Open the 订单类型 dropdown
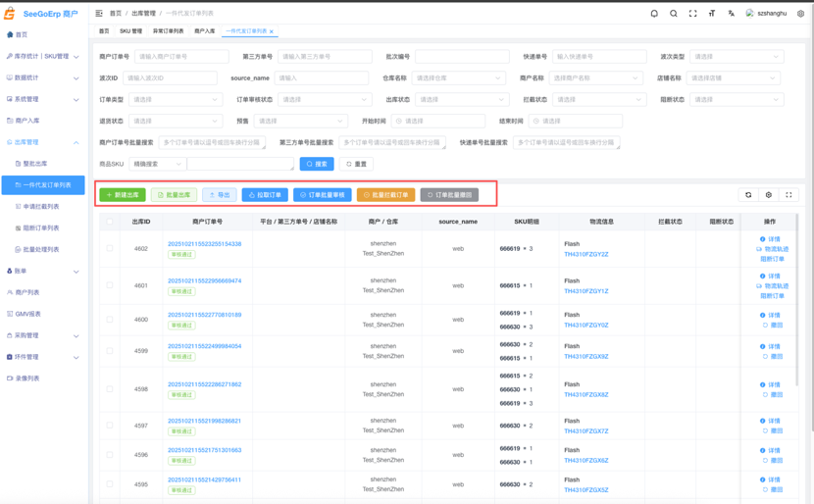Viewport: 814px width, 504px height. click(175, 99)
